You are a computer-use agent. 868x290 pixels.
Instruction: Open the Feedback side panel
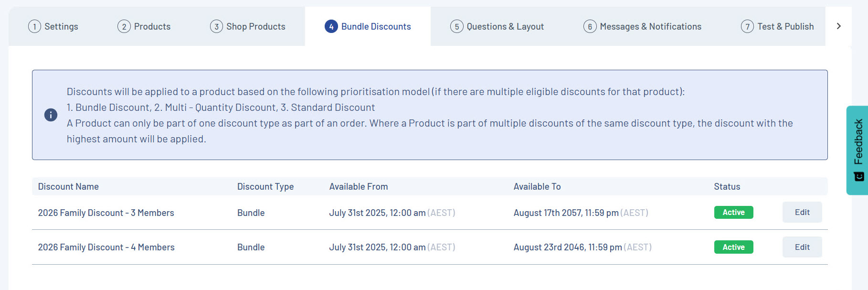point(858,150)
